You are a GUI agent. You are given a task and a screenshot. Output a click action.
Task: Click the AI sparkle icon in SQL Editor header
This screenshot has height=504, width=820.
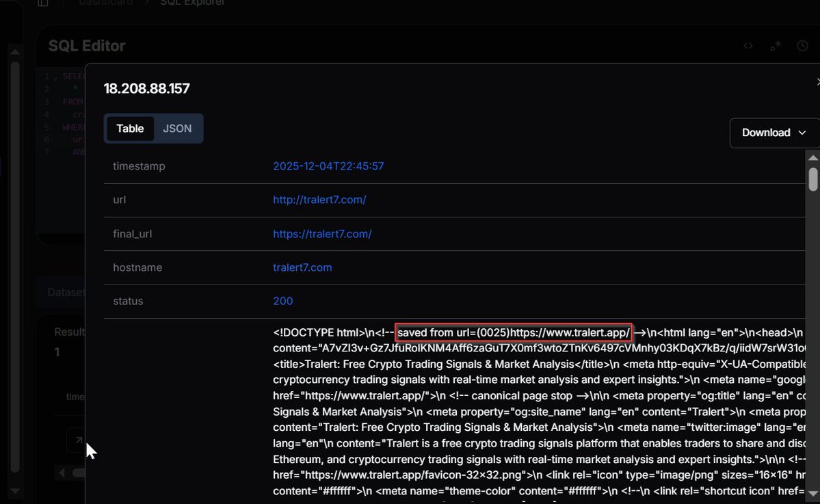click(x=776, y=46)
